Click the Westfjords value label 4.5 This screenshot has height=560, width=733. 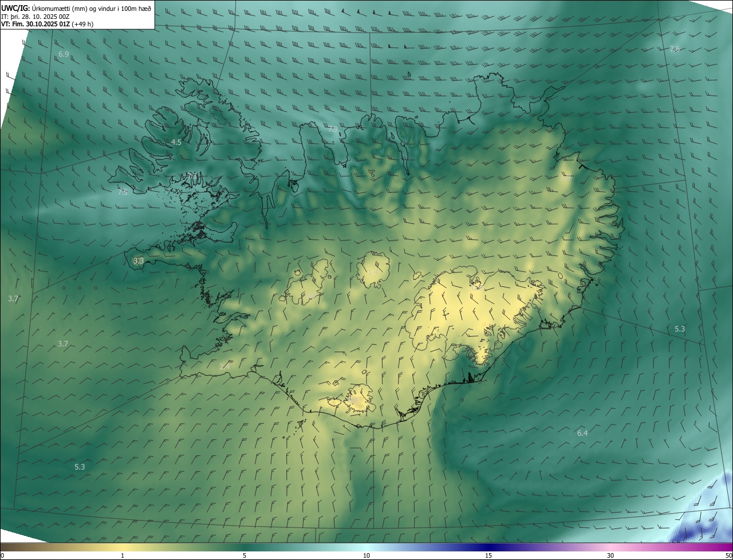click(x=176, y=142)
